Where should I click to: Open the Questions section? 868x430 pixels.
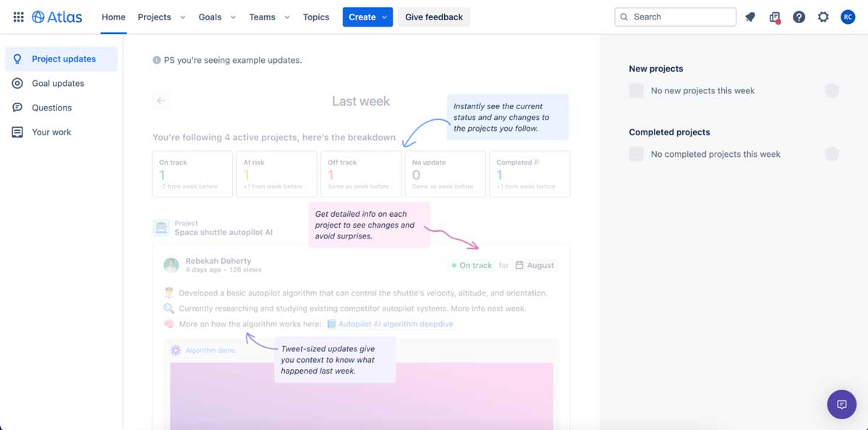tap(53, 107)
